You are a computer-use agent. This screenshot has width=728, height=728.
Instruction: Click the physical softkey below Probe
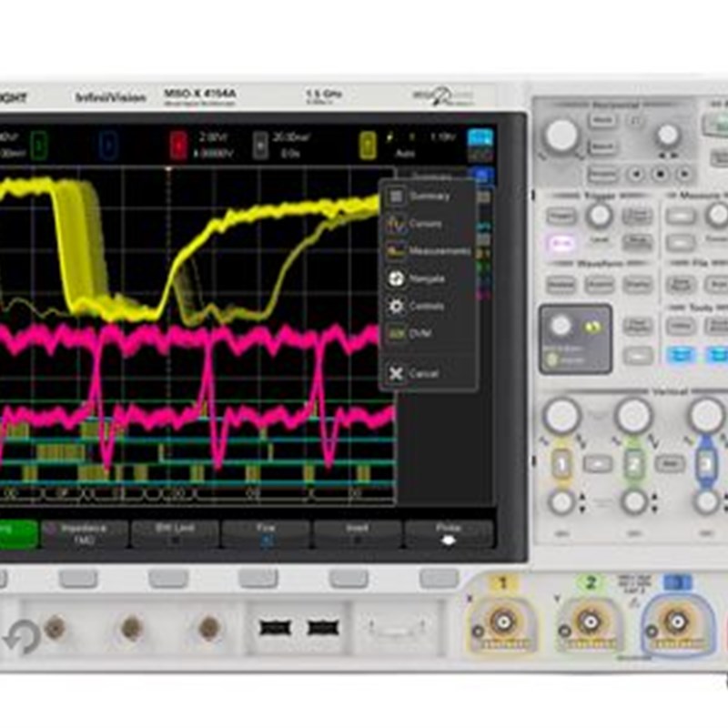(439, 579)
